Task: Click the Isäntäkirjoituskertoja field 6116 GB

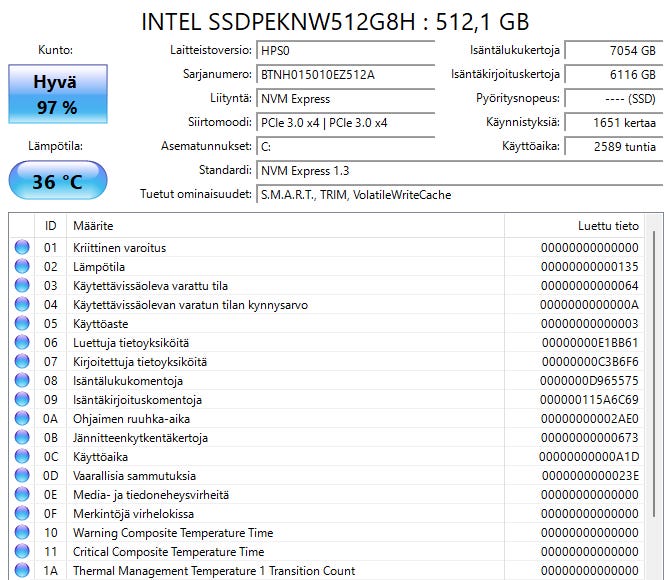Action: (x=614, y=75)
